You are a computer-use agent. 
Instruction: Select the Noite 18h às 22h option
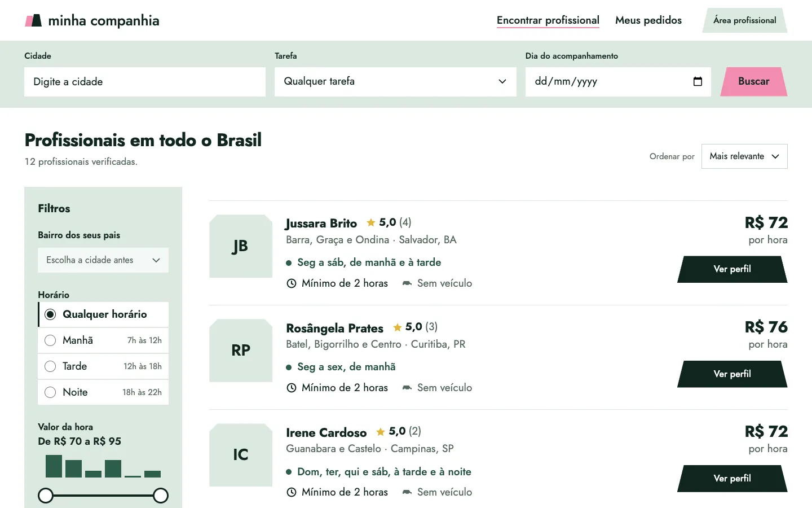click(x=103, y=392)
